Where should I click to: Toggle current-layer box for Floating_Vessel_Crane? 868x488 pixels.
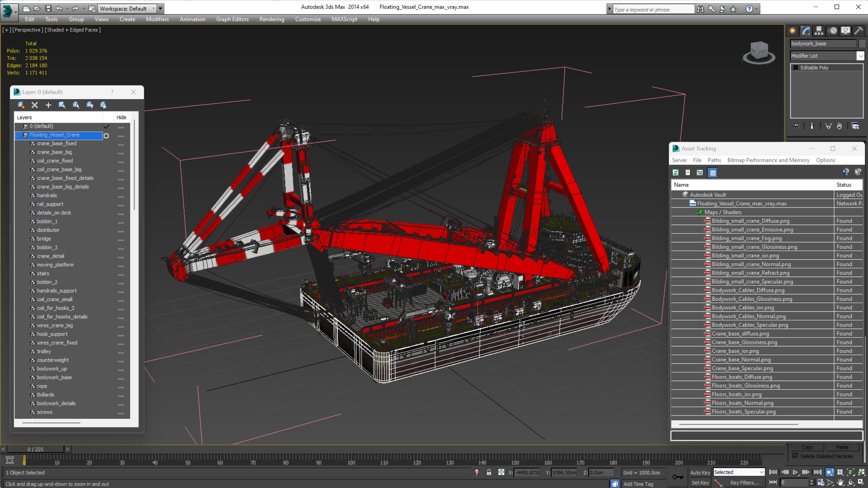(x=106, y=136)
